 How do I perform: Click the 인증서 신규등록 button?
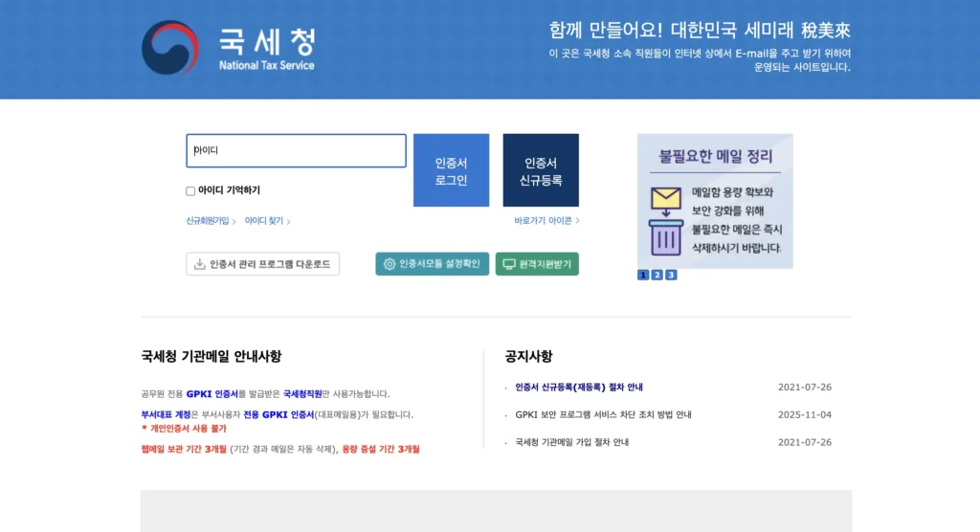click(x=541, y=170)
